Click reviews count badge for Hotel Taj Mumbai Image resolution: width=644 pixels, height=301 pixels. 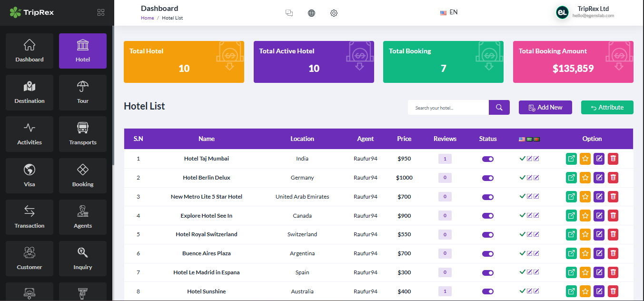(445, 159)
